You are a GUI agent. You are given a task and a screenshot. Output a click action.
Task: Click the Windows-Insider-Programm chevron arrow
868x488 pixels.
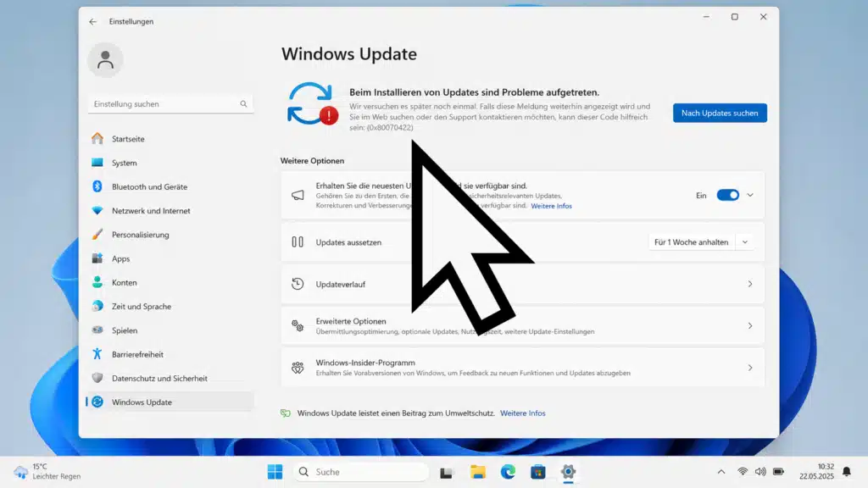pyautogui.click(x=750, y=368)
